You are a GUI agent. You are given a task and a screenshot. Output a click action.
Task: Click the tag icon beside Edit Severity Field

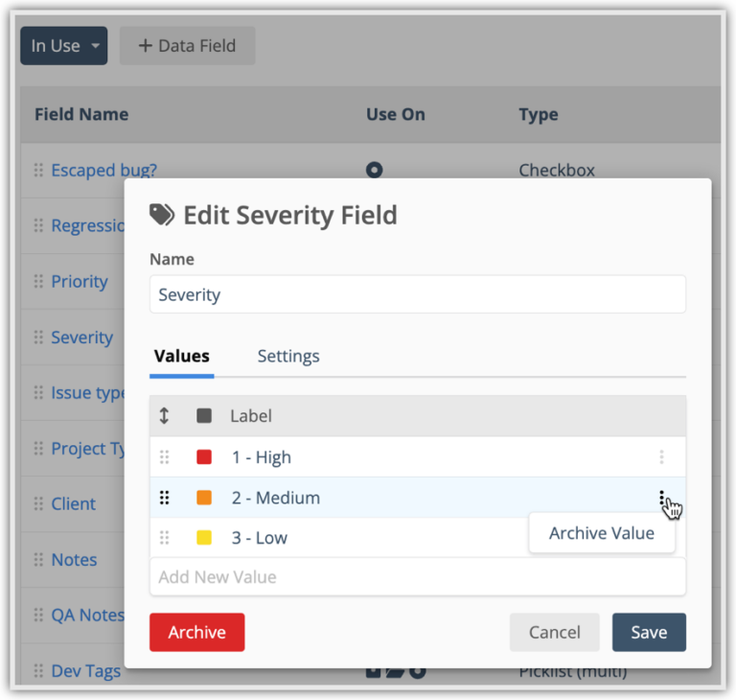pyautogui.click(x=162, y=215)
